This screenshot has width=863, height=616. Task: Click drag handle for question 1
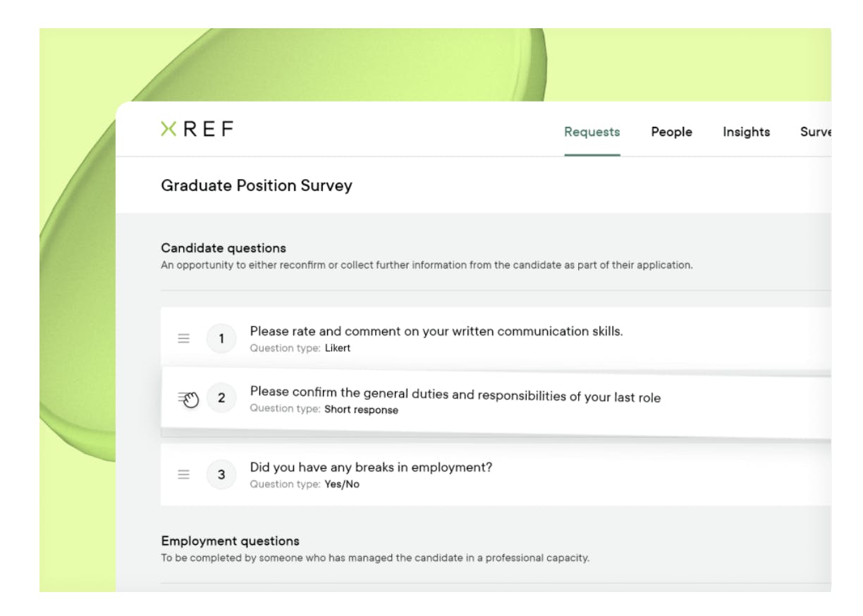click(183, 338)
